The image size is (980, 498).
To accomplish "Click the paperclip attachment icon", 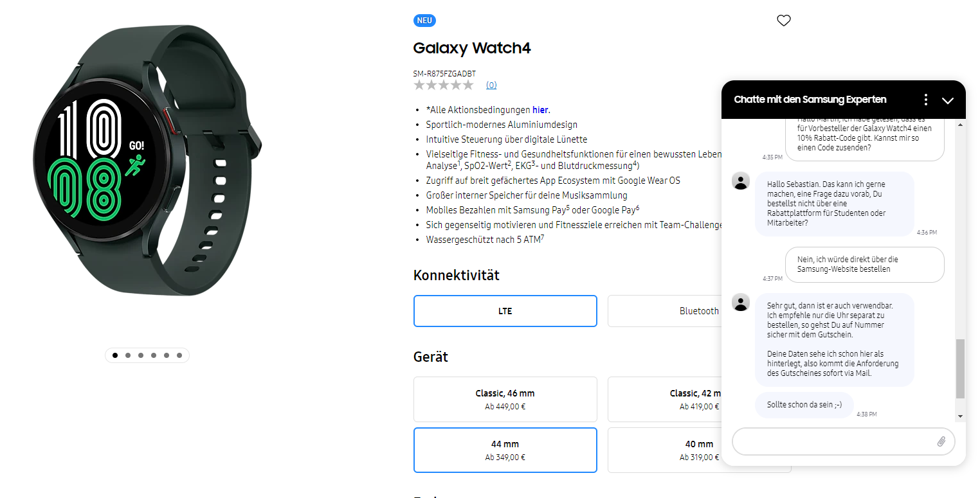I will [x=941, y=441].
